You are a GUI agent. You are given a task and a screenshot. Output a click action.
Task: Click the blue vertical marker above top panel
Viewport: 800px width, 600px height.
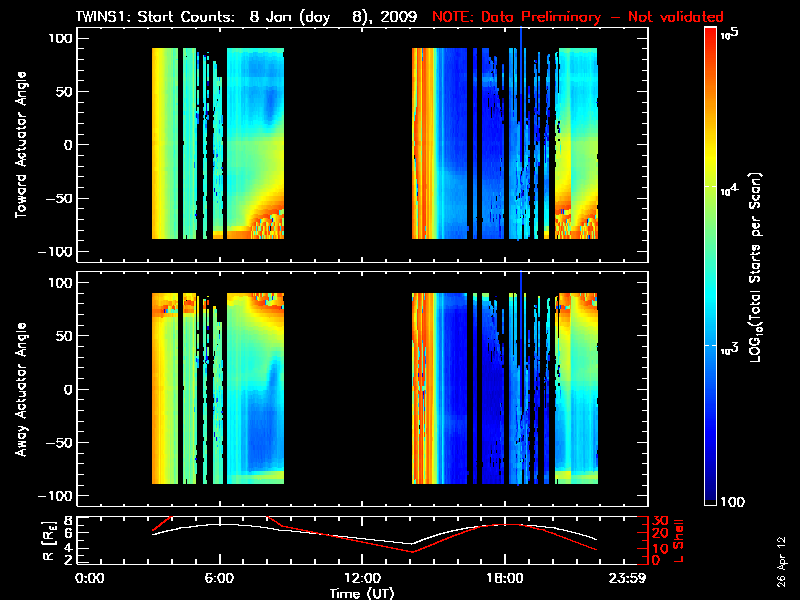(521, 34)
